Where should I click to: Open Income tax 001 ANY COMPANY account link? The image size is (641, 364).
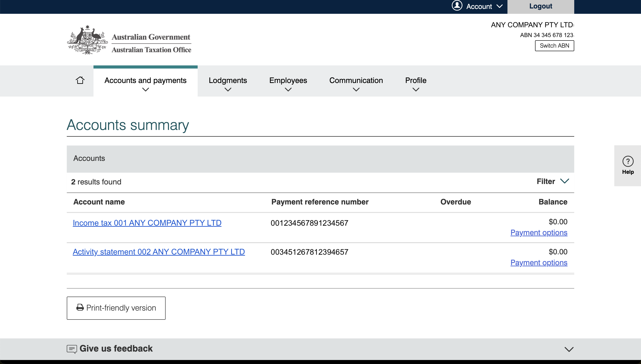point(147,223)
